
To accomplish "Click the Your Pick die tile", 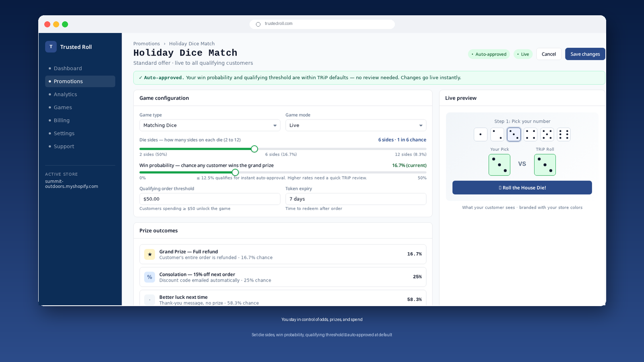I will 500,165.
